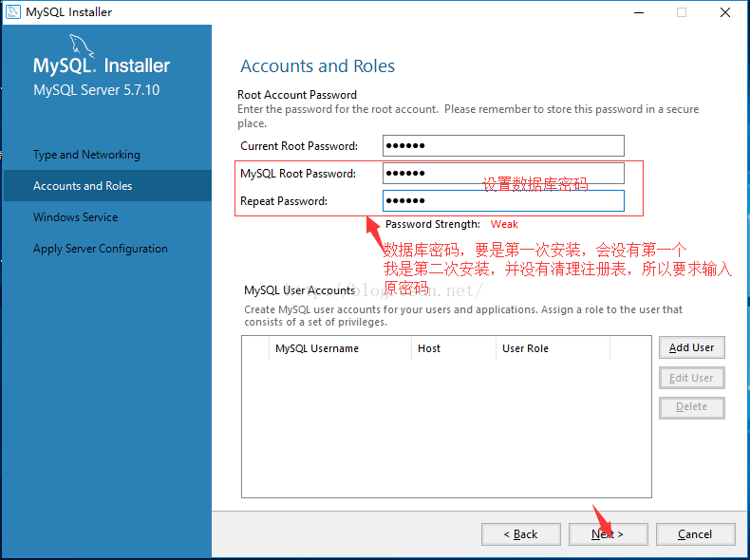The height and width of the screenshot is (560, 750).
Task: Click the MySQL Server 5.7.10 label
Action: [x=96, y=90]
